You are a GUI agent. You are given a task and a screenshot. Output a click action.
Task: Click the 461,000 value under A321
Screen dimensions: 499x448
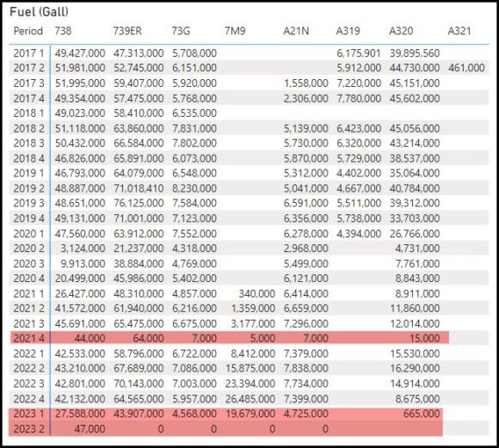tap(466, 68)
